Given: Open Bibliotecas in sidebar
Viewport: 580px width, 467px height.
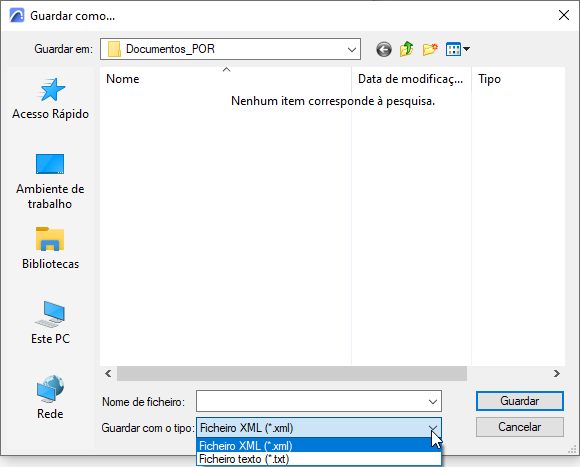Looking at the screenshot, I should (50, 248).
